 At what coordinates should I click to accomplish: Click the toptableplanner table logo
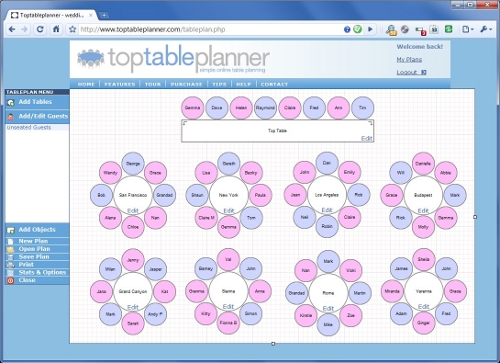[x=91, y=59]
